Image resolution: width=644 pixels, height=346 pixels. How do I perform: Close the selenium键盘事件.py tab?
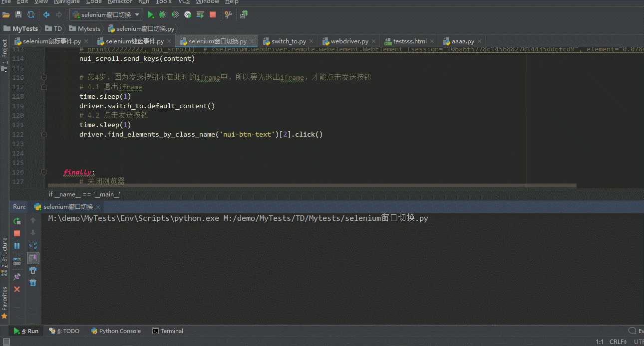[x=169, y=41]
